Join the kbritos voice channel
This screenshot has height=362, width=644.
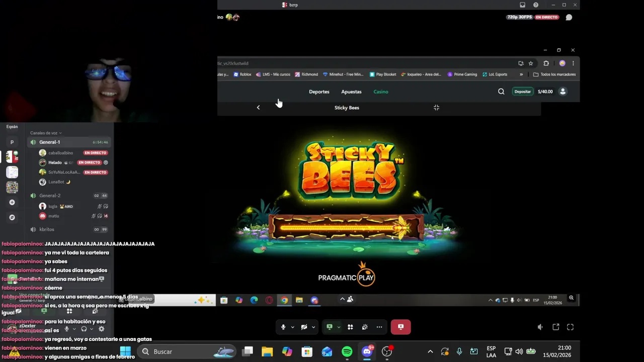click(x=69, y=229)
